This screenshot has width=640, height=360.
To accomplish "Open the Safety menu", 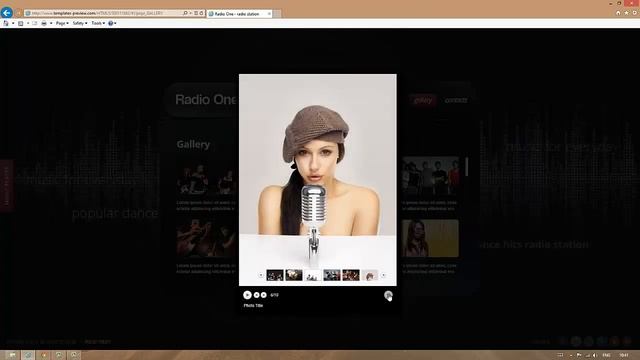I will click(x=80, y=23).
